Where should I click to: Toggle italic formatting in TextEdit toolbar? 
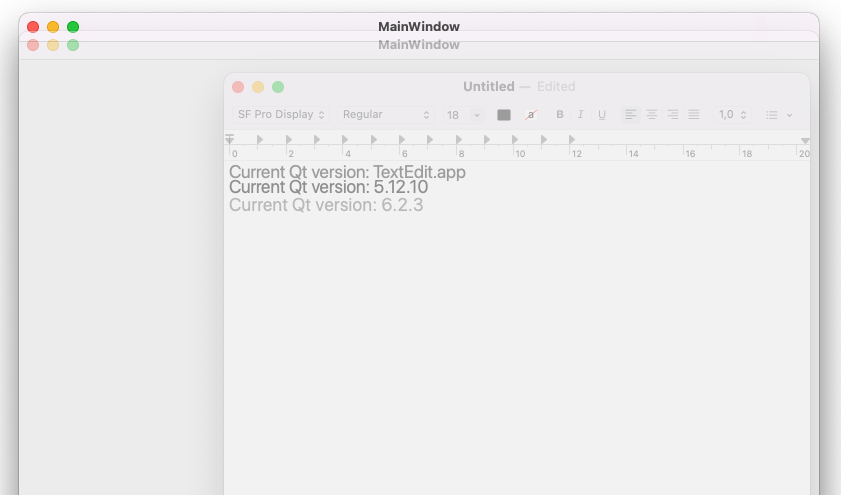(580, 115)
